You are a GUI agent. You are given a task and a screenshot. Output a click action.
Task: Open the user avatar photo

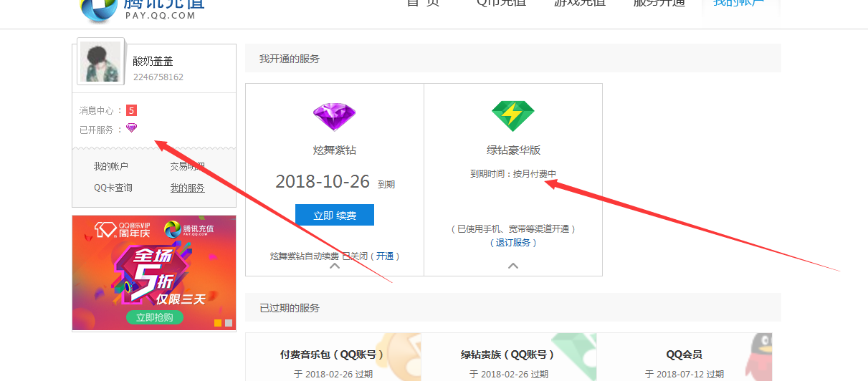click(x=100, y=62)
